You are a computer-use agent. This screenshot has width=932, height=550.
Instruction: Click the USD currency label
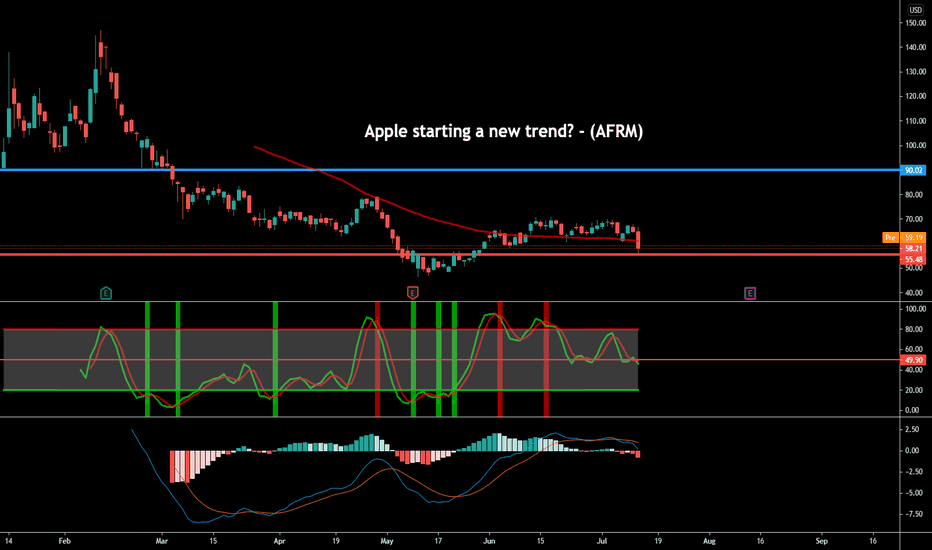(915, 10)
